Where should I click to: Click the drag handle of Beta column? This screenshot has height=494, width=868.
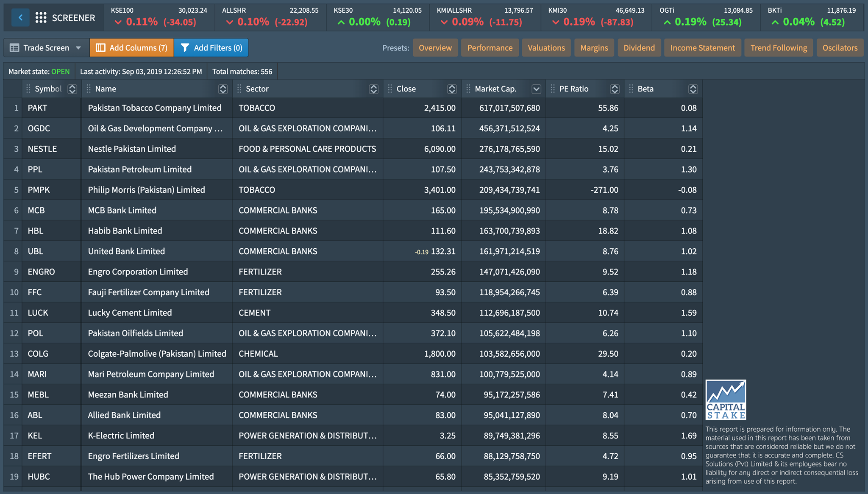tap(631, 89)
